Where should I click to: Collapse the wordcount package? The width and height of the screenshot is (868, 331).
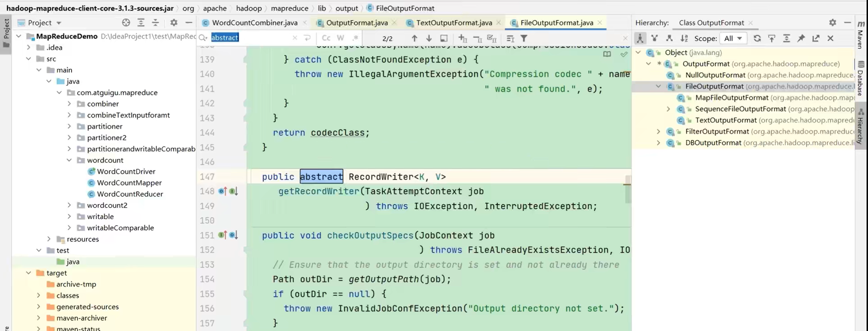point(69,160)
